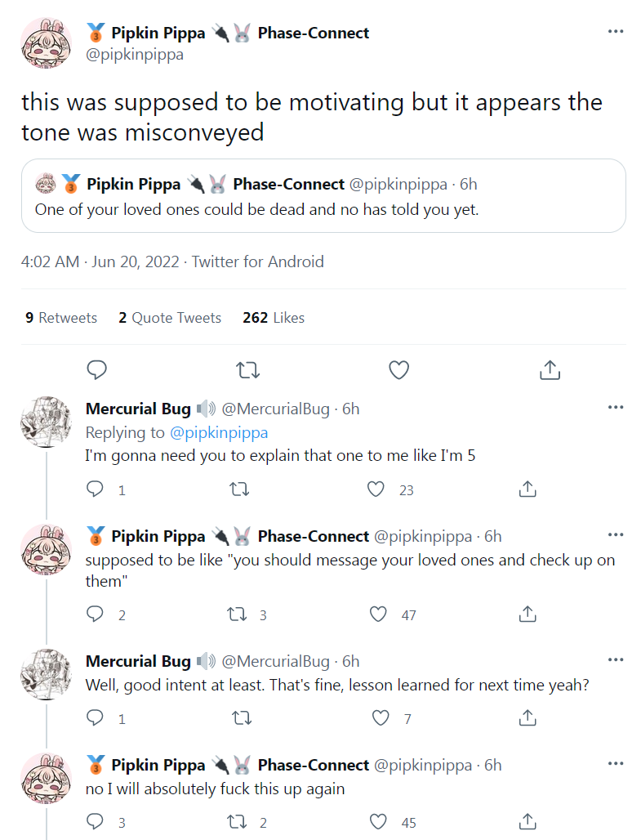Reply to the last Pipkin Pippa tweet
The height and width of the screenshot is (840, 641).
[96, 822]
